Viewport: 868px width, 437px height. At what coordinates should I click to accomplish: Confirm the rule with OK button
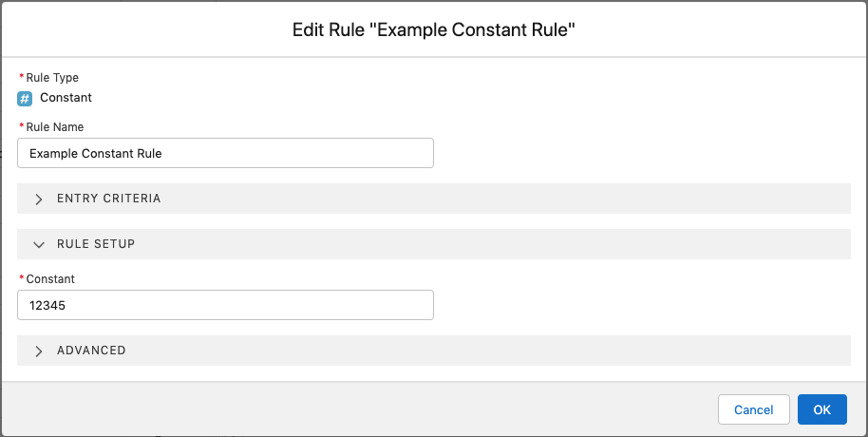click(821, 409)
